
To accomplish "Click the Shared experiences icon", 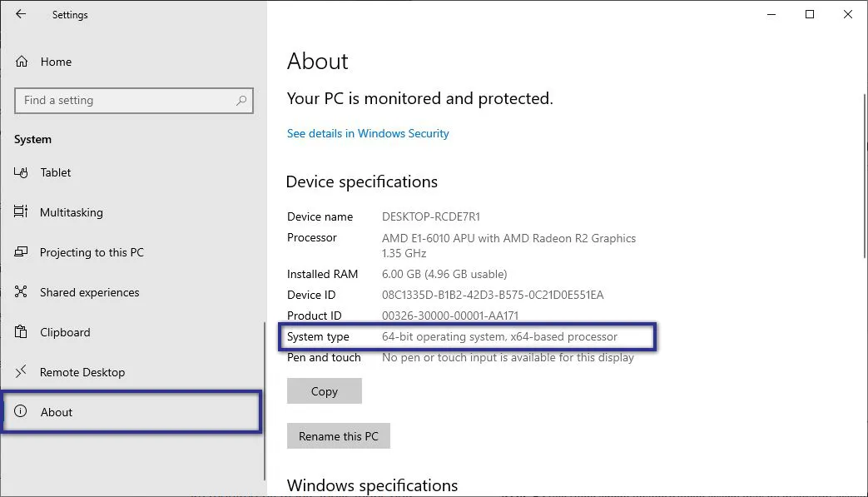I will (22, 292).
